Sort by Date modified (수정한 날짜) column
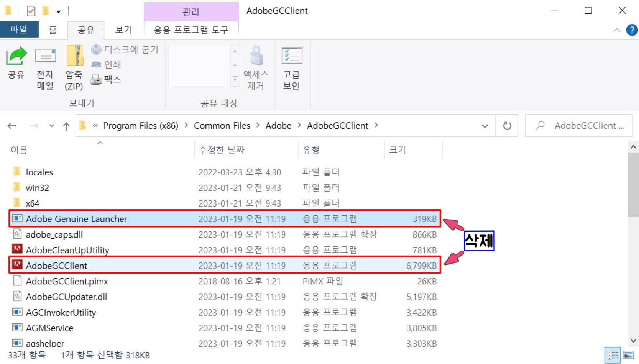The width and height of the screenshot is (639, 364). pyautogui.click(x=222, y=150)
